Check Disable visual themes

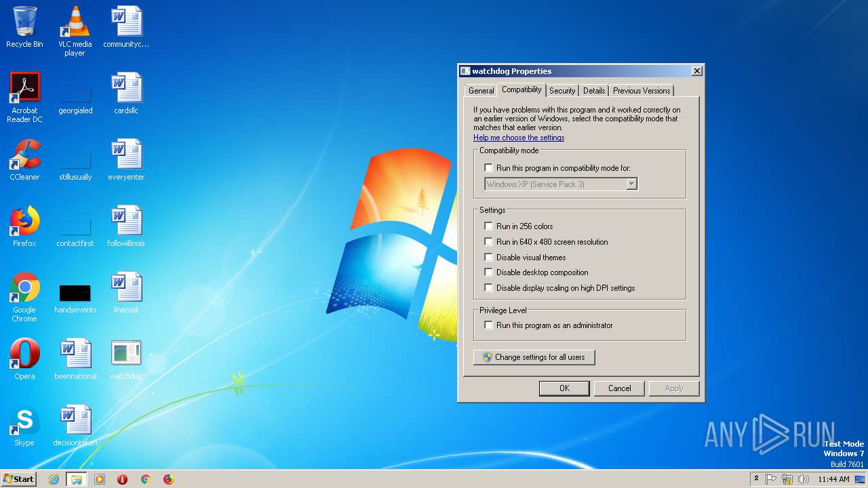[x=488, y=258]
